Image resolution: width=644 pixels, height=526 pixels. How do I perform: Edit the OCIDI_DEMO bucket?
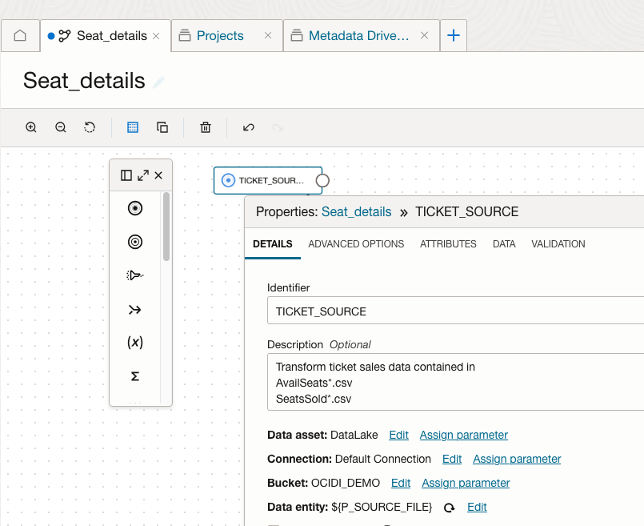click(x=401, y=483)
